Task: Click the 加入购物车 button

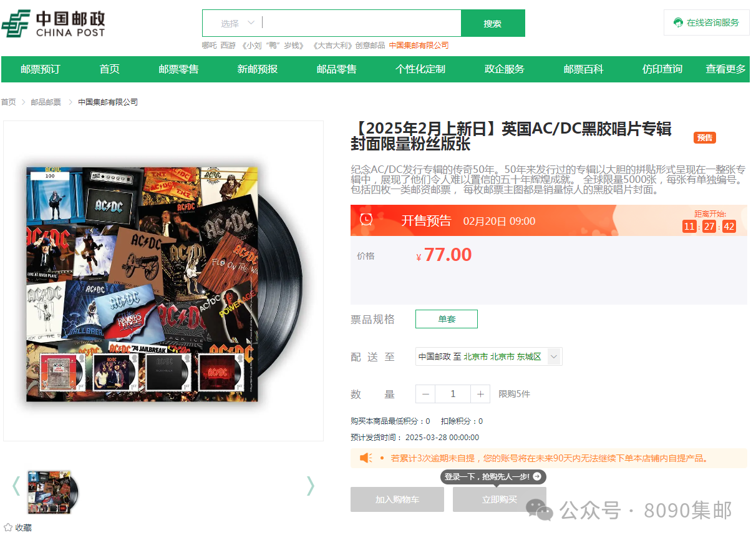Action: (397, 499)
